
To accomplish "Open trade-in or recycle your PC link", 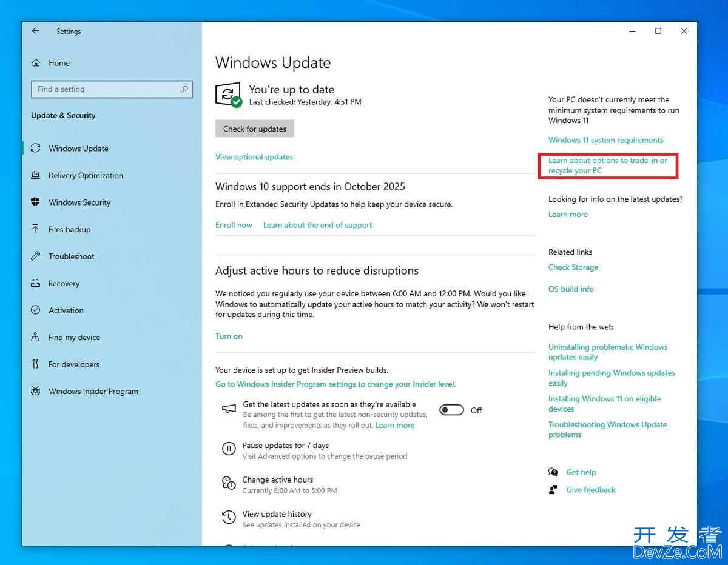I will (607, 165).
